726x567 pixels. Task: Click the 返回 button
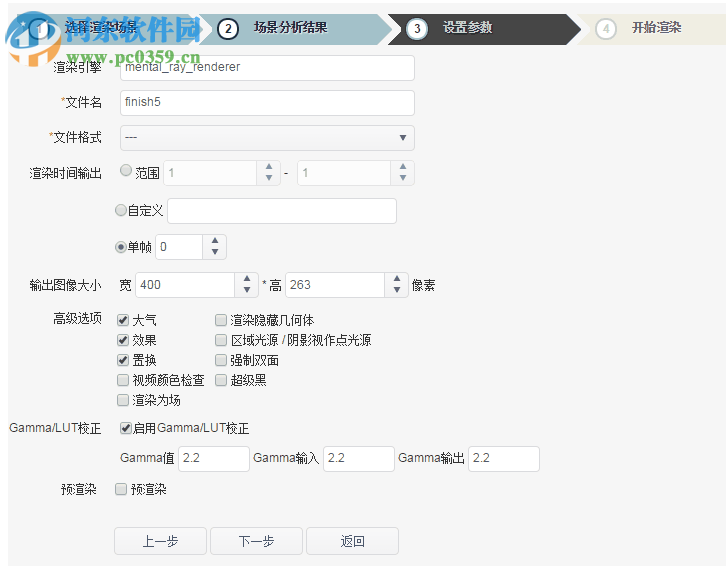click(352, 541)
